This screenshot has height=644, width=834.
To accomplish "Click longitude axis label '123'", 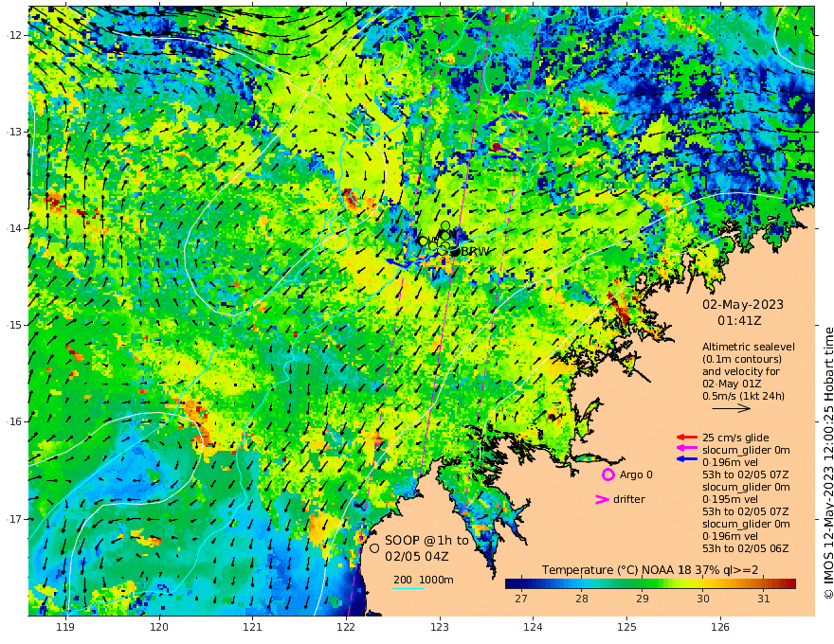I will pyautogui.click(x=440, y=627).
